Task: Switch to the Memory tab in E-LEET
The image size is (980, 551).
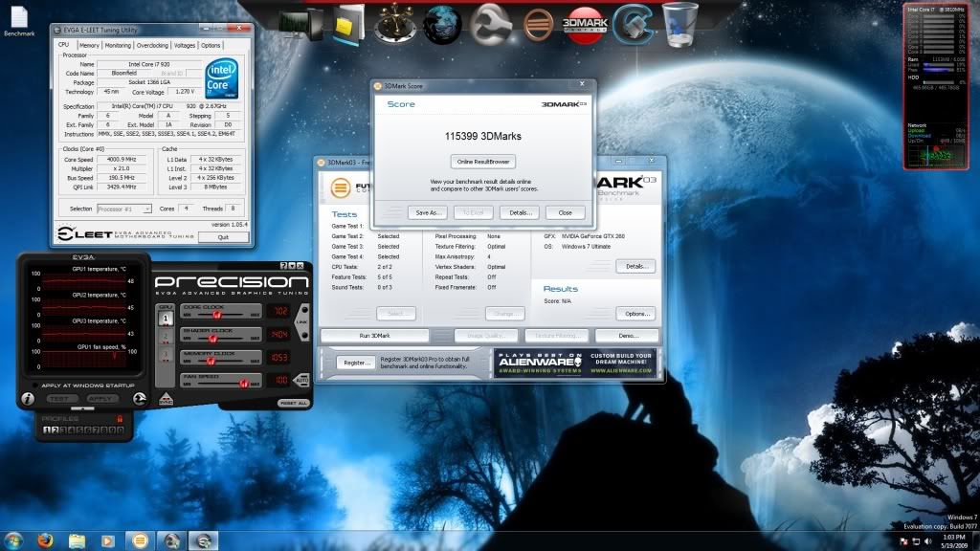Action: (89, 46)
